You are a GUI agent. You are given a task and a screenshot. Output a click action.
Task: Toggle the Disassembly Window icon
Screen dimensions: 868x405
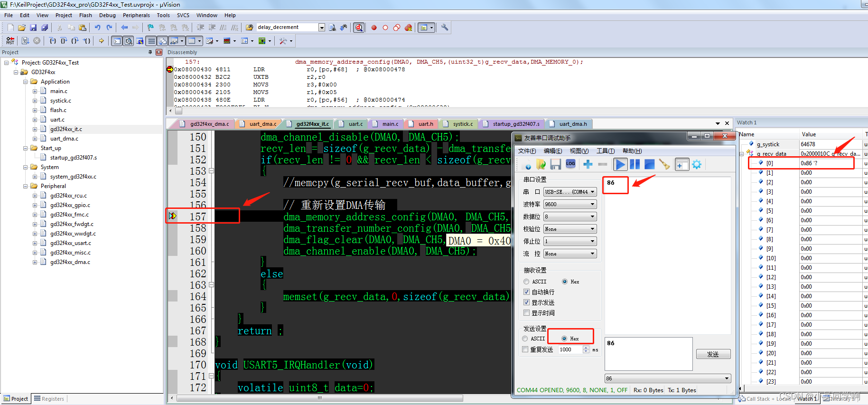[x=128, y=41]
